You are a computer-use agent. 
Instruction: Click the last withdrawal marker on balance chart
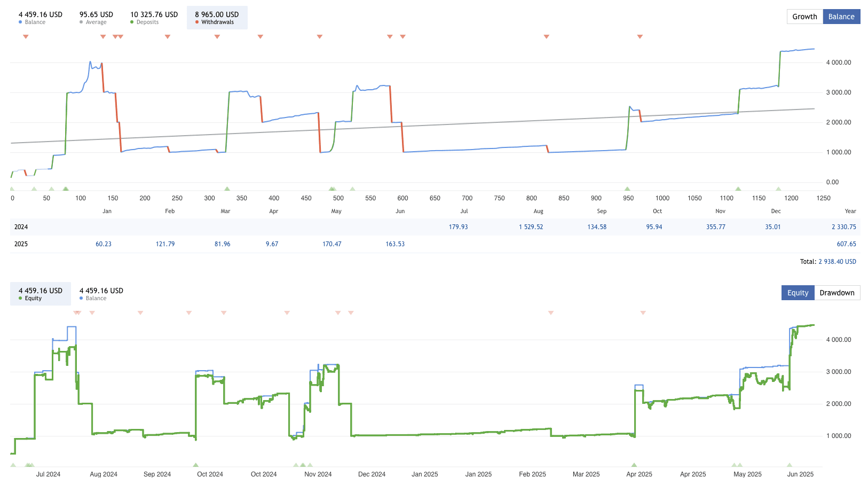point(640,37)
